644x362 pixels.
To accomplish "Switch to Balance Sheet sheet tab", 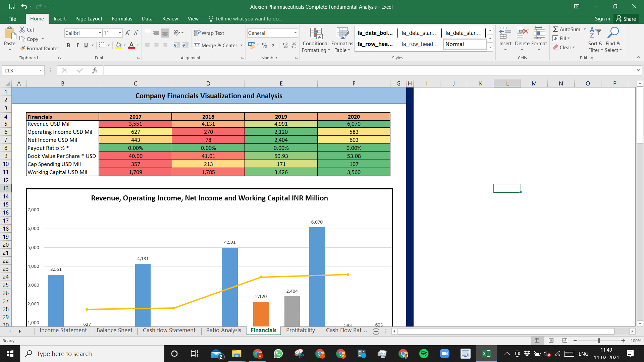I will (x=114, y=330).
